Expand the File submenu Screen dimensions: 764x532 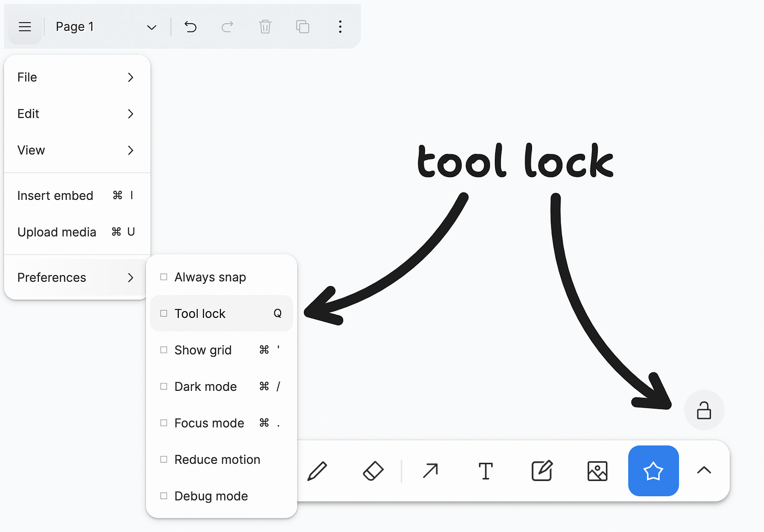click(77, 78)
